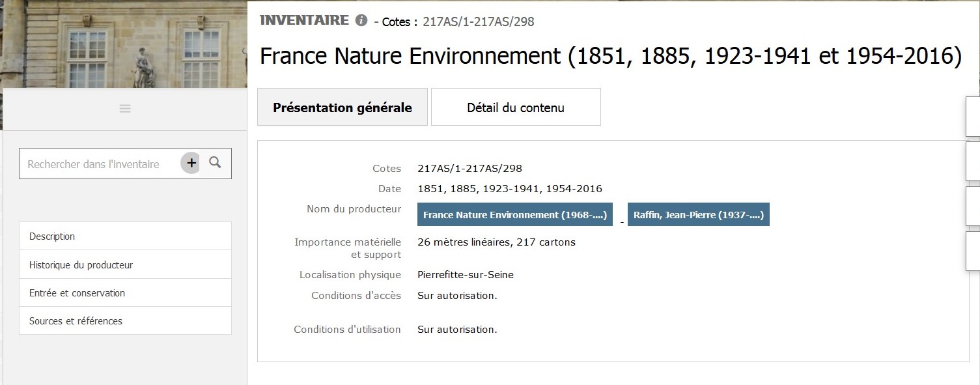Image resolution: width=980 pixels, height=385 pixels.
Task: Click the Date value 1851, 1885, 1923-1941, 1954-2016
Action: pyautogui.click(x=510, y=189)
